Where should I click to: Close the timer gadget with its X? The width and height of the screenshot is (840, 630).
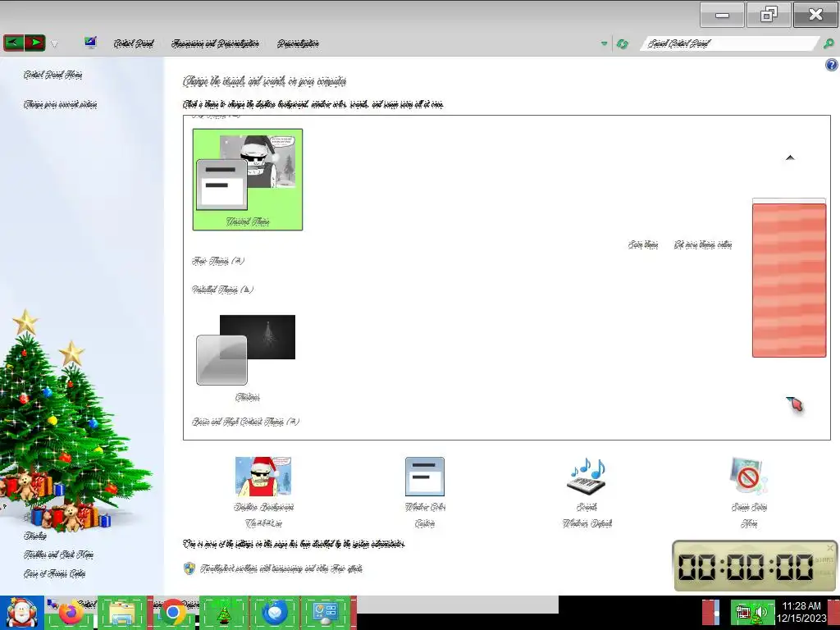pos(830,547)
